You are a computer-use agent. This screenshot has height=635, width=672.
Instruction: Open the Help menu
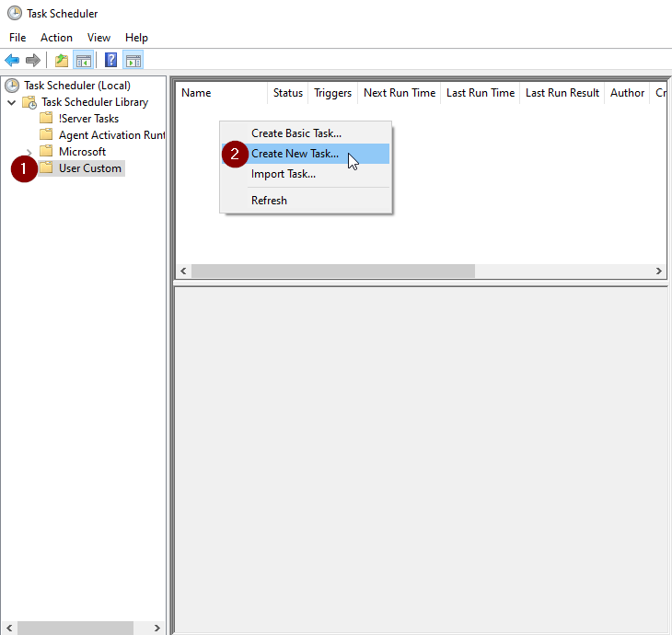[136, 38]
